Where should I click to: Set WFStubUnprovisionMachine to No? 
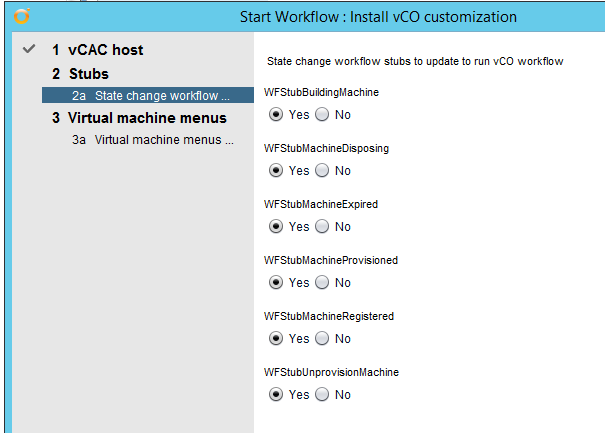coord(322,394)
